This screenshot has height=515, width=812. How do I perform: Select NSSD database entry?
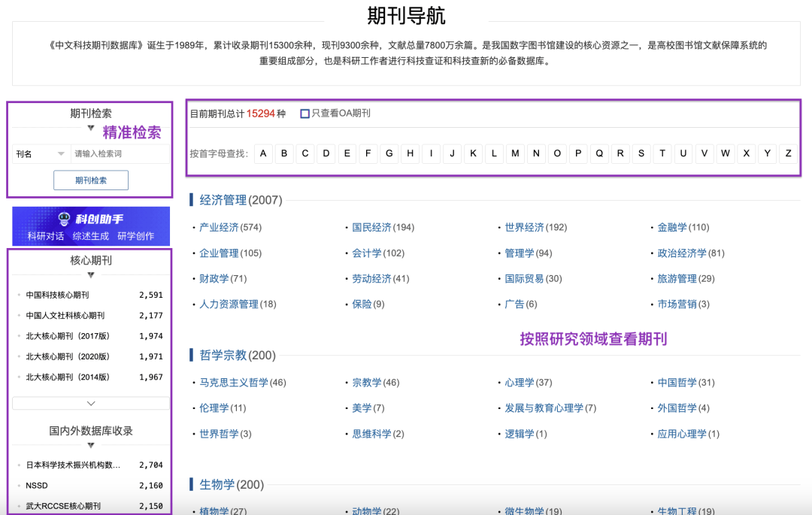point(37,486)
